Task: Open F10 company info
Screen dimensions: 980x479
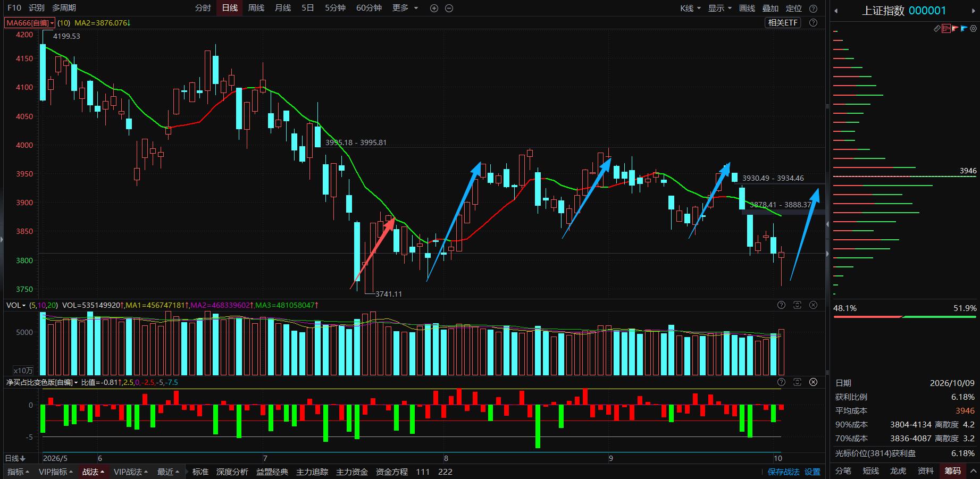Action: pyautogui.click(x=14, y=8)
